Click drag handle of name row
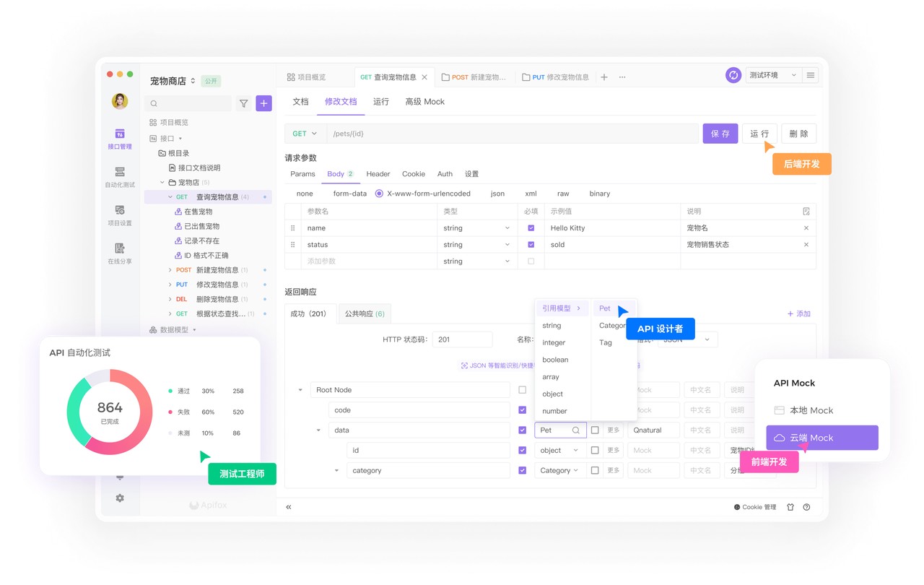The height and width of the screenshot is (585, 924). (292, 227)
